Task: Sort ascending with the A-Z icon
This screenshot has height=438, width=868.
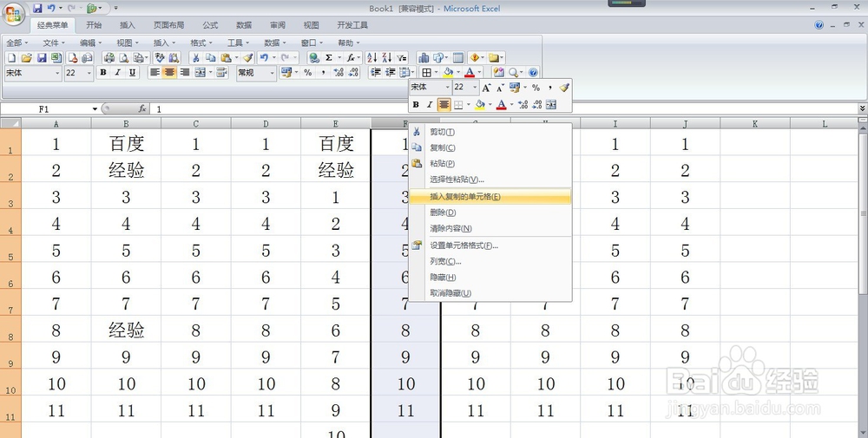Action: click(x=372, y=57)
